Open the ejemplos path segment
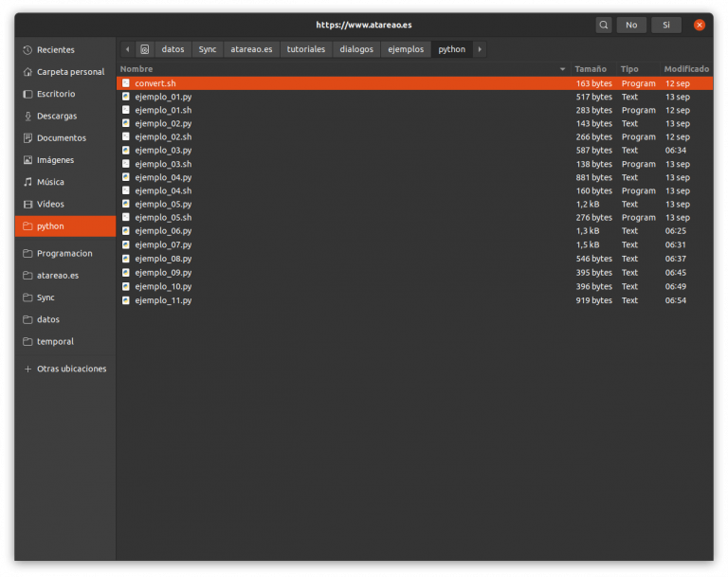Screen dimensions: 728x577 406,49
